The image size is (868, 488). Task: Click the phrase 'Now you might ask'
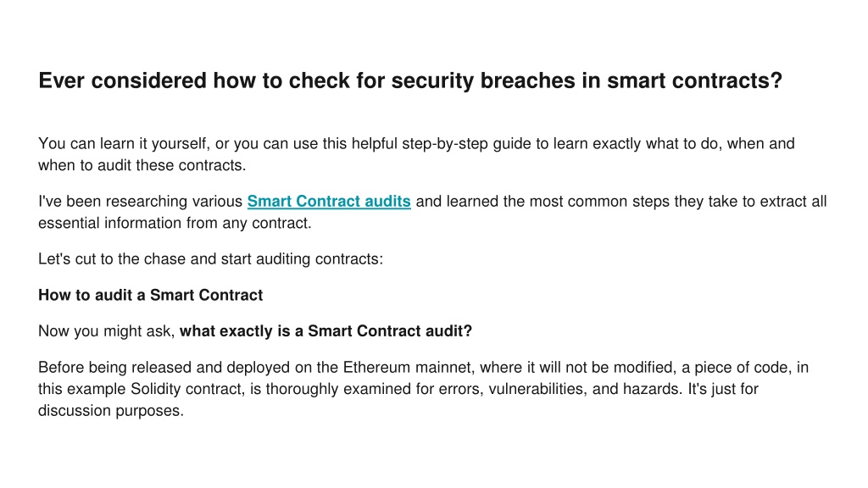106,331
